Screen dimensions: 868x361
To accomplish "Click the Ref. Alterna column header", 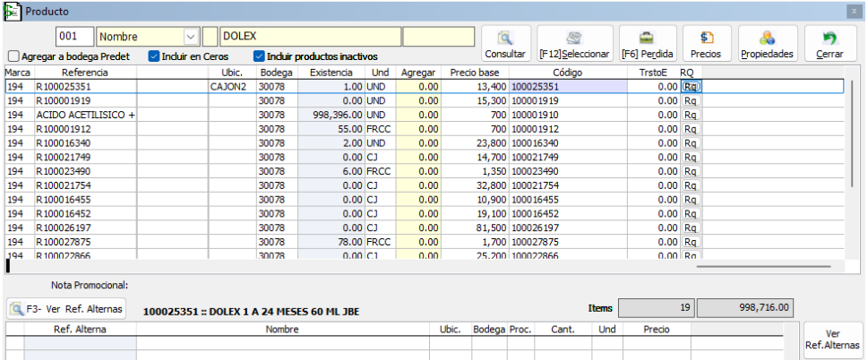I will pyautogui.click(x=81, y=330).
